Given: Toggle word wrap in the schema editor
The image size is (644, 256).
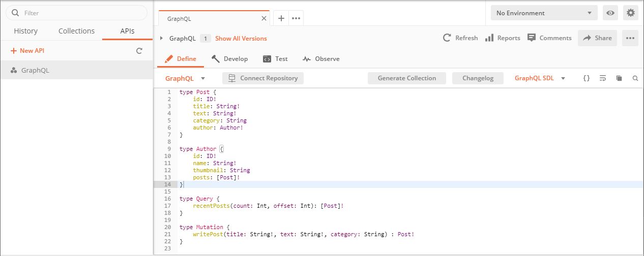Looking at the screenshot, I should (602, 78).
